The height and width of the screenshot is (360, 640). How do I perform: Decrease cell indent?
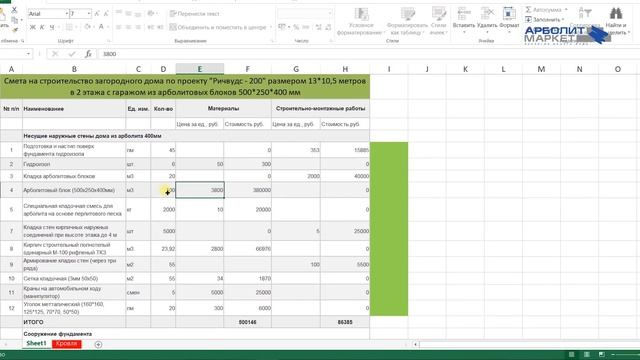point(151,27)
